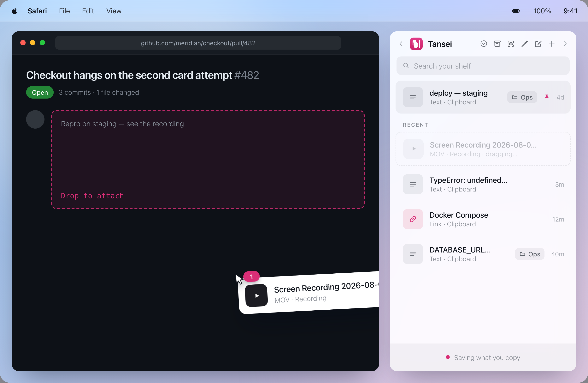
Task: Click inside the Repro on staging comment box
Action: 208,160
